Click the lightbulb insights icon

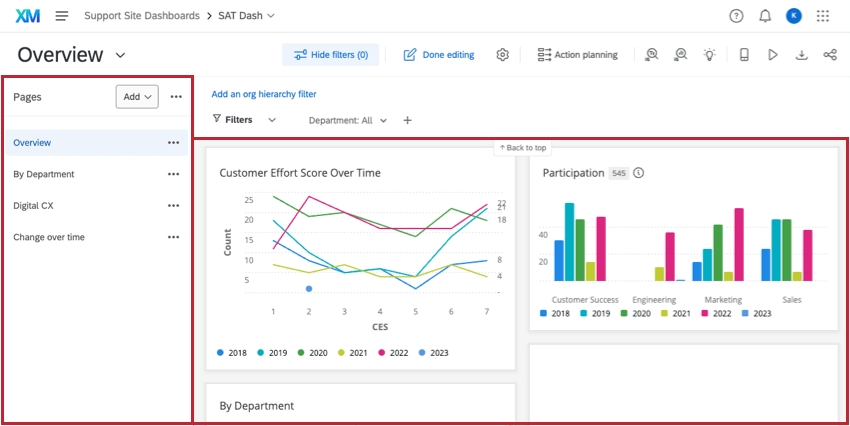[709, 55]
